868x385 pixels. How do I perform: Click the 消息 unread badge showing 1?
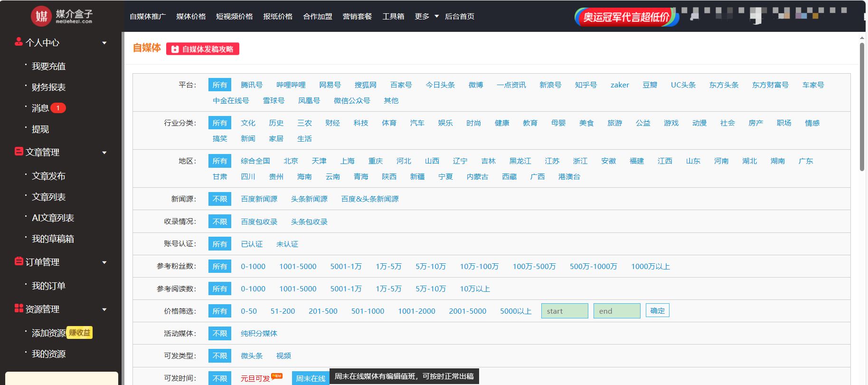click(58, 108)
